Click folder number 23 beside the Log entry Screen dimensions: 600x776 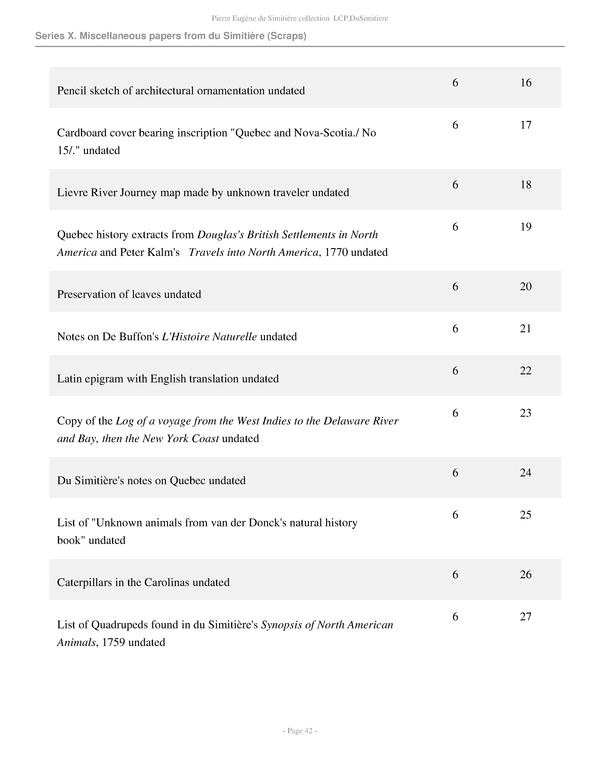[526, 413]
